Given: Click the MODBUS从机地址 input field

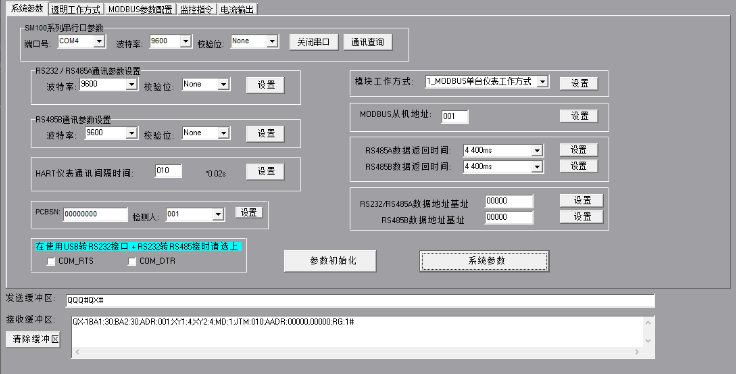Looking at the screenshot, I should tap(455, 116).
